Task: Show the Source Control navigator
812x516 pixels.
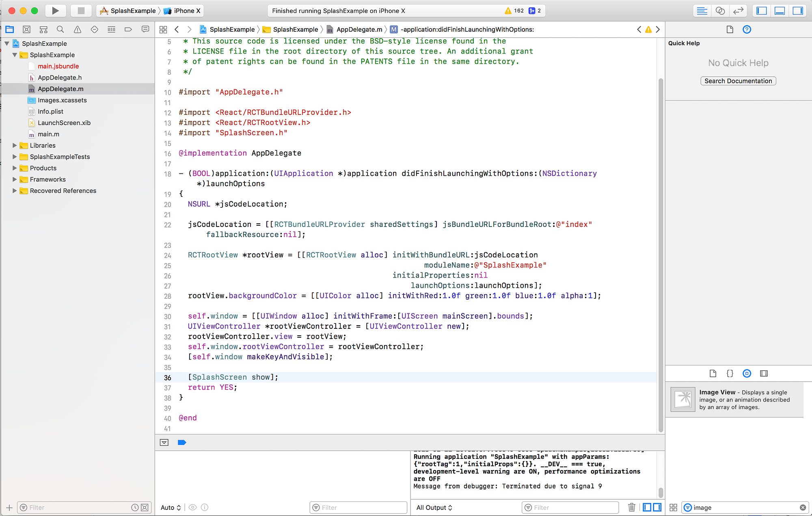Action: [x=27, y=29]
